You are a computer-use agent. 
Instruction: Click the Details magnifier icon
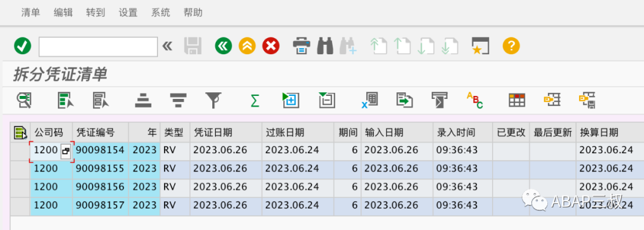pos(24,100)
